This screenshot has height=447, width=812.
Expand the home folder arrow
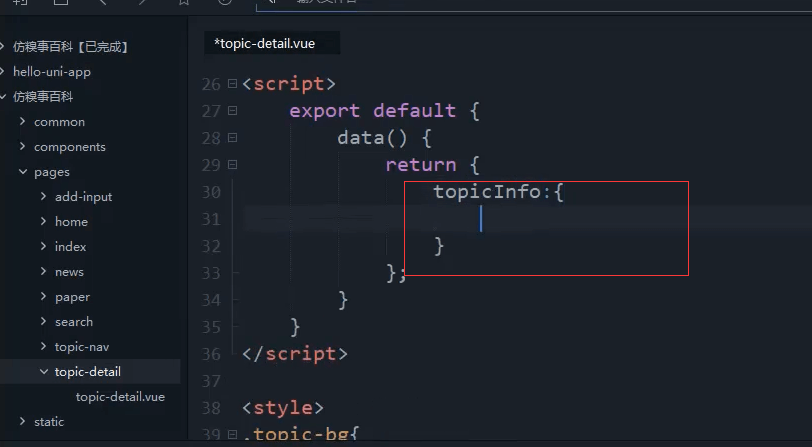[44, 221]
